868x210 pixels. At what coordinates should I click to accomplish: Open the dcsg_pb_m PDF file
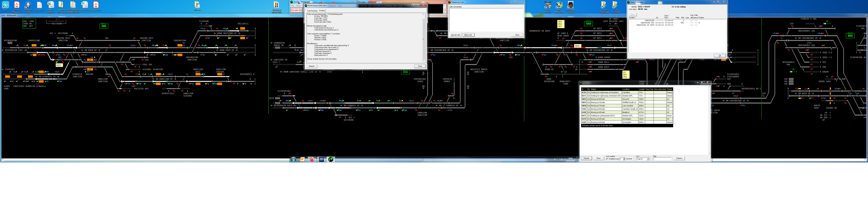[x=96, y=6]
